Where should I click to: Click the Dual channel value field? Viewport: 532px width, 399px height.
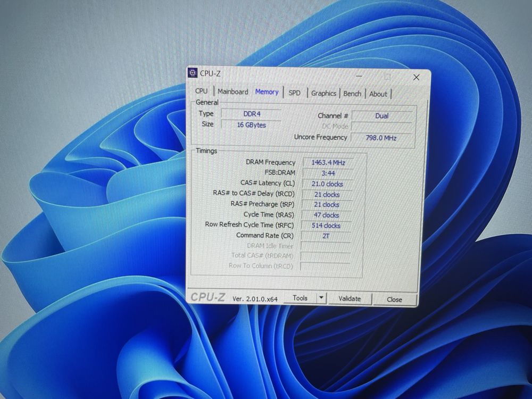point(381,116)
